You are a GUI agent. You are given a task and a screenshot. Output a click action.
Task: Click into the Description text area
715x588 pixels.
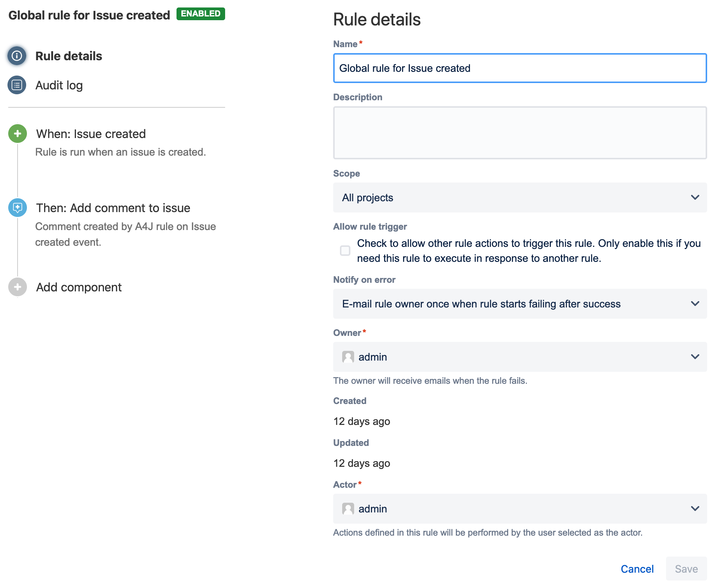point(519,133)
